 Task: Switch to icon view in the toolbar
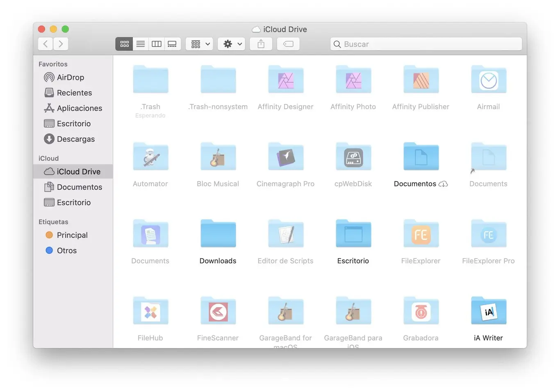coord(124,44)
